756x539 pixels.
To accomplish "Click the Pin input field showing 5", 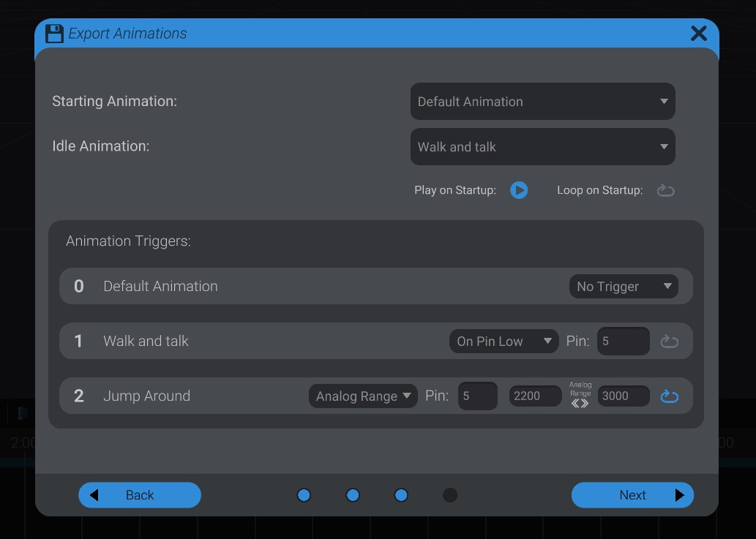I will pyautogui.click(x=623, y=341).
